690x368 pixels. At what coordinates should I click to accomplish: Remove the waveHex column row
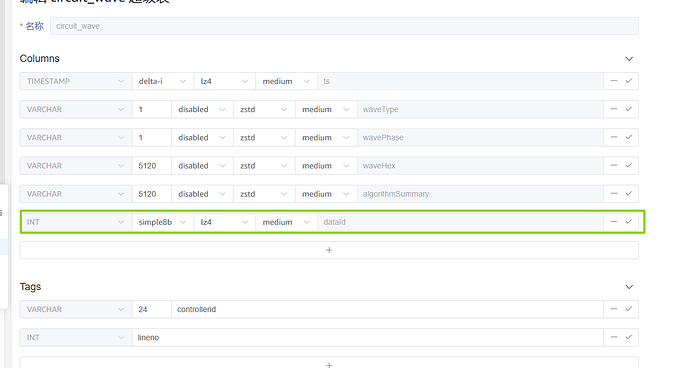(x=614, y=166)
